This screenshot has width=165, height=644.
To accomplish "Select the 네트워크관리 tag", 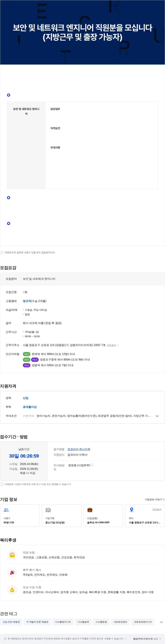I will point(120,622).
